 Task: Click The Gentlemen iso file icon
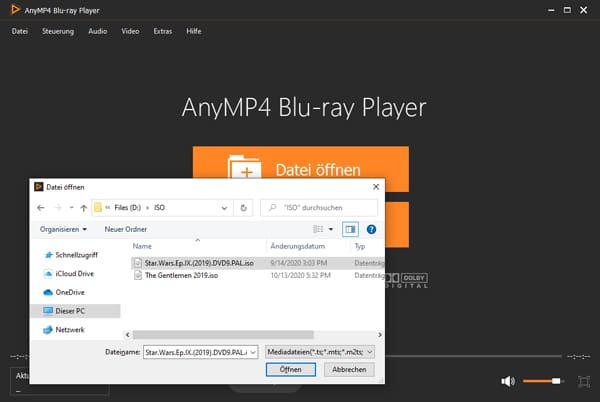[138, 275]
